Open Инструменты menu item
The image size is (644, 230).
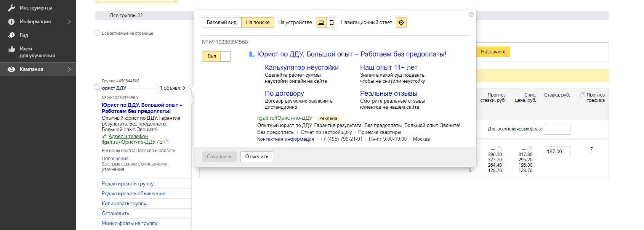click(36, 8)
